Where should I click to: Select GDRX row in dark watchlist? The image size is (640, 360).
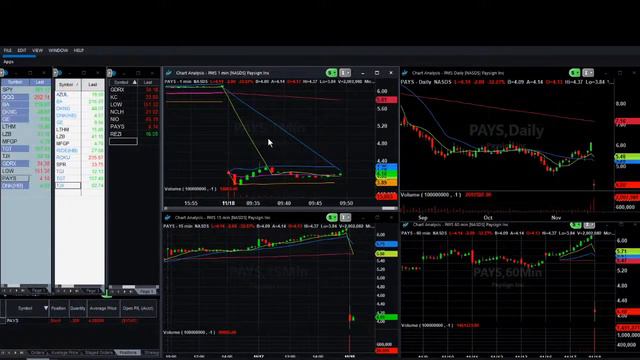pos(134,89)
